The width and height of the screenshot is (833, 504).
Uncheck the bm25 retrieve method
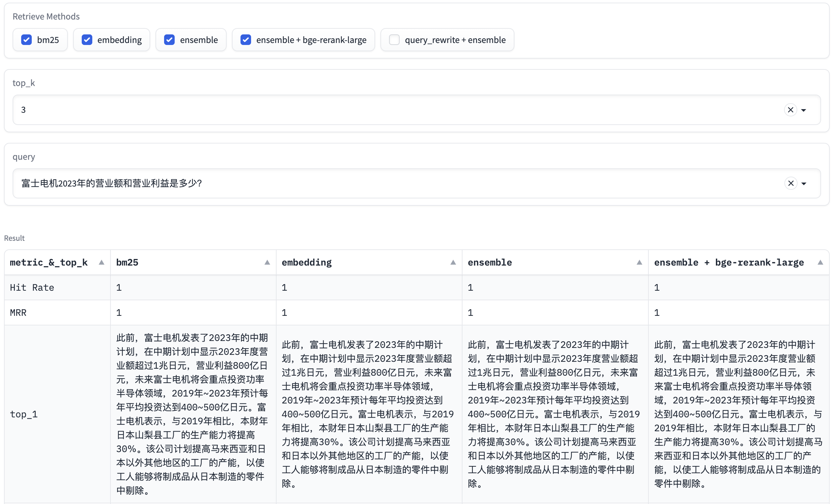point(26,40)
